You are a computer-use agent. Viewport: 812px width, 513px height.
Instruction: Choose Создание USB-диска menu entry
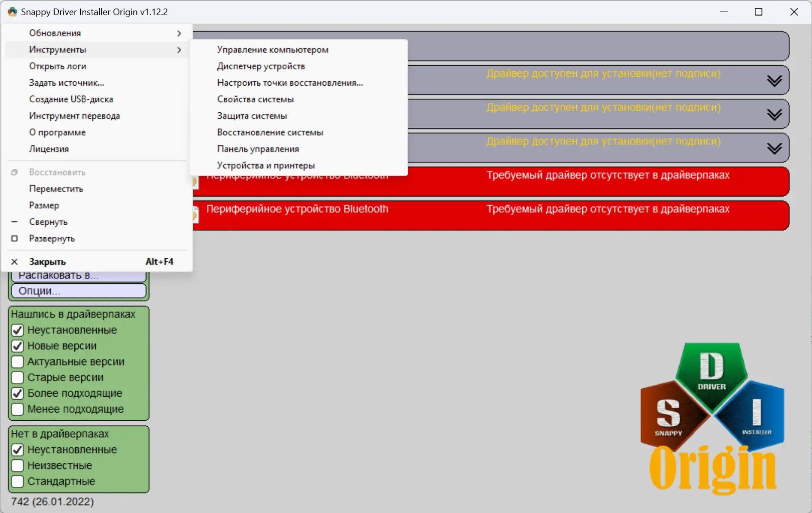pos(72,99)
